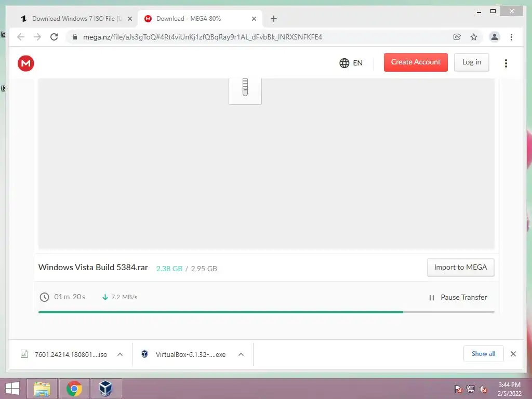Go forward in Chrome navigation
The width and height of the screenshot is (532, 399).
pos(37,37)
